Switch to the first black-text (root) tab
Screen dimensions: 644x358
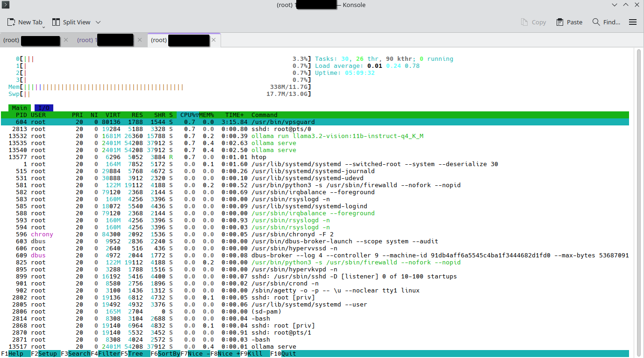(36, 40)
